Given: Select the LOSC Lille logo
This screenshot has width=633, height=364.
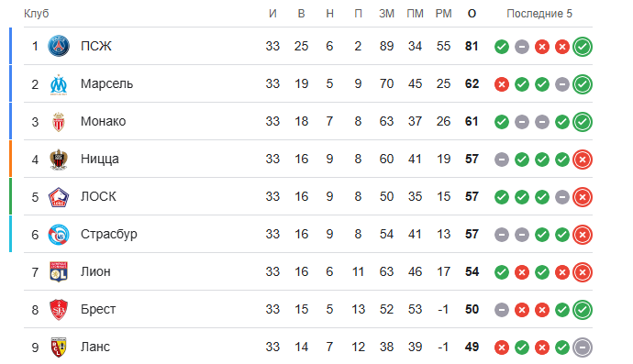Looking at the screenshot, I should [x=59, y=197].
